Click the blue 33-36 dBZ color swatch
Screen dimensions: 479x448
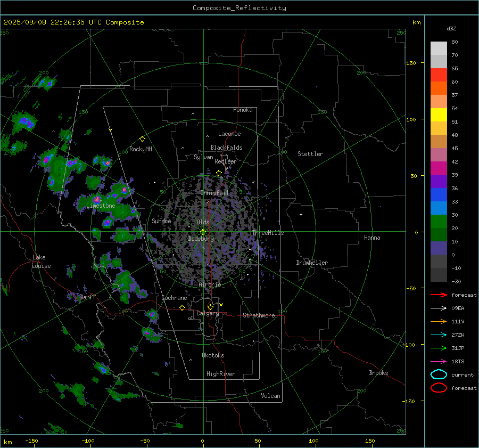(x=439, y=194)
